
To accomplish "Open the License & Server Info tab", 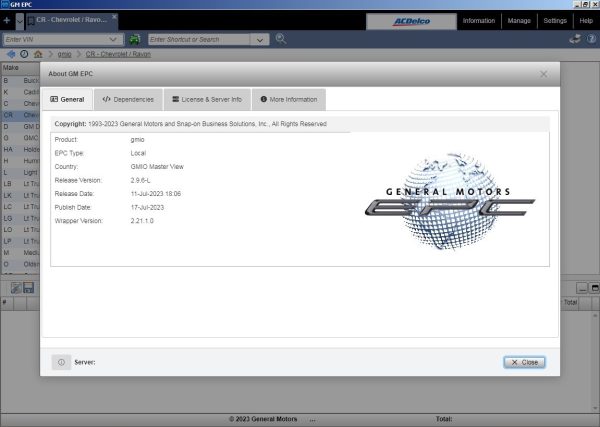I will tap(207, 99).
